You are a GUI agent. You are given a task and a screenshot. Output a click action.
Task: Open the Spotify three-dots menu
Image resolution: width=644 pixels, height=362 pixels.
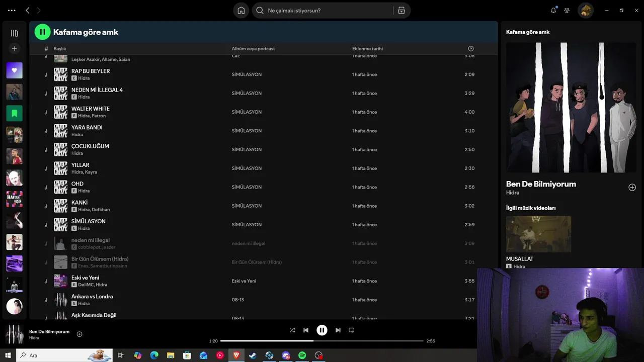[12, 10]
